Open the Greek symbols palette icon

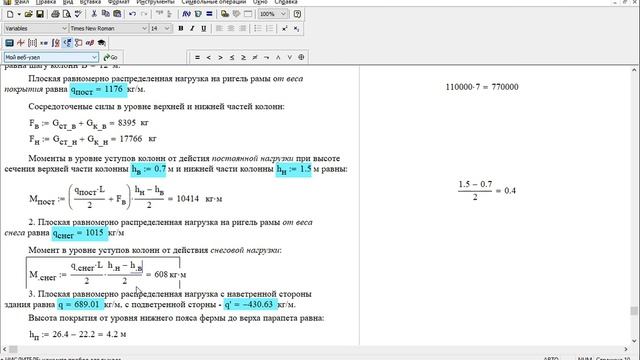tap(90, 43)
